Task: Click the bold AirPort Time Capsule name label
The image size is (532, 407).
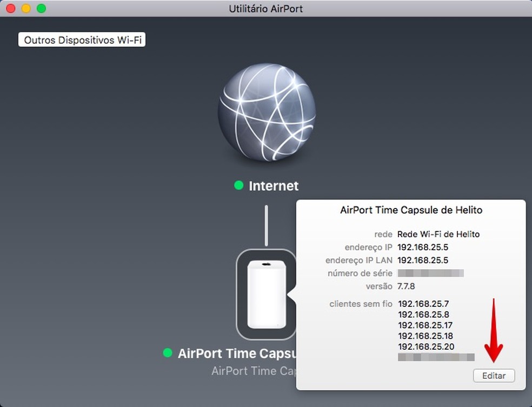Action: click(x=237, y=353)
